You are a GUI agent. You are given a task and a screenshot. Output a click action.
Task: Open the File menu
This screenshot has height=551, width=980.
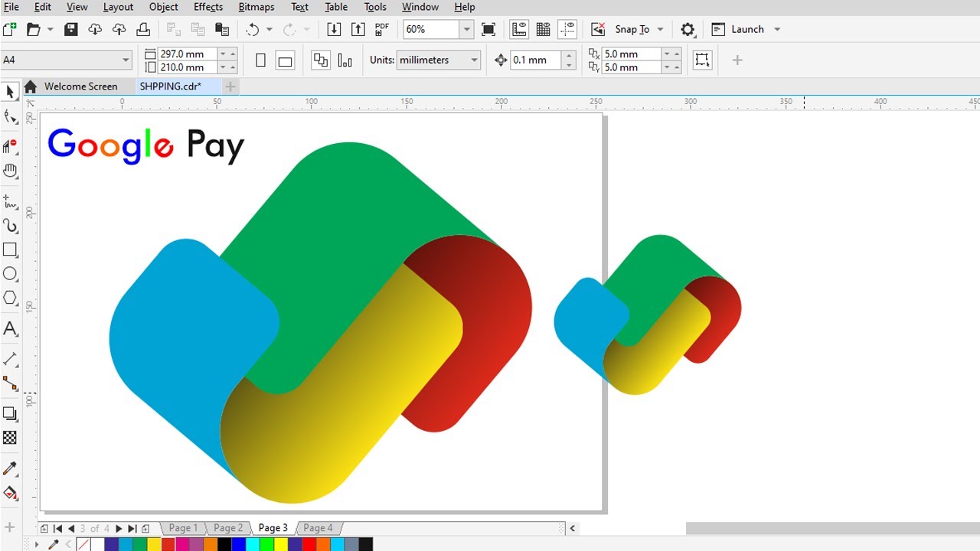pos(11,7)
